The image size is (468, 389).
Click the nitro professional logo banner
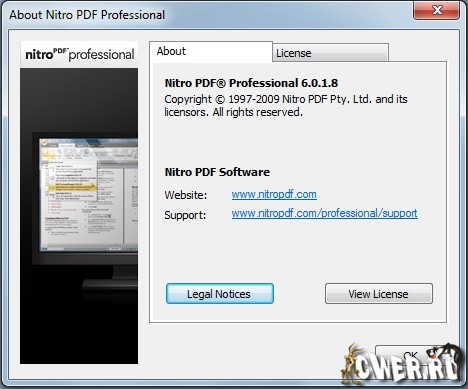pyautogui.click(x=79, y=54)
